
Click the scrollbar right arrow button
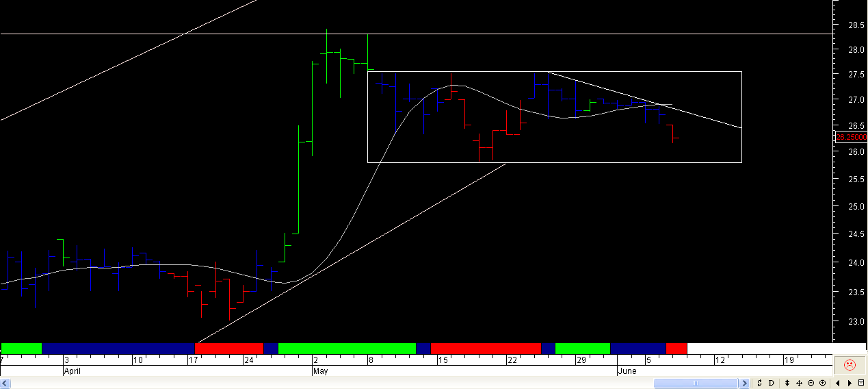[x=744, y=383]
